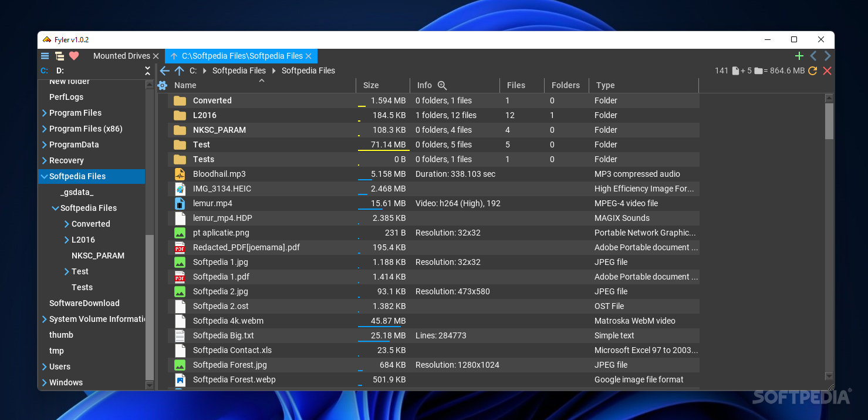
Task: Expand the Test tree node
Action: click(x=66, y=271)
